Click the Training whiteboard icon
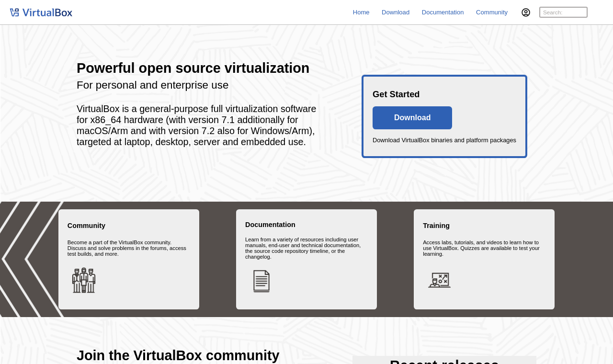613x364 pixels. [x=439, y=280]
